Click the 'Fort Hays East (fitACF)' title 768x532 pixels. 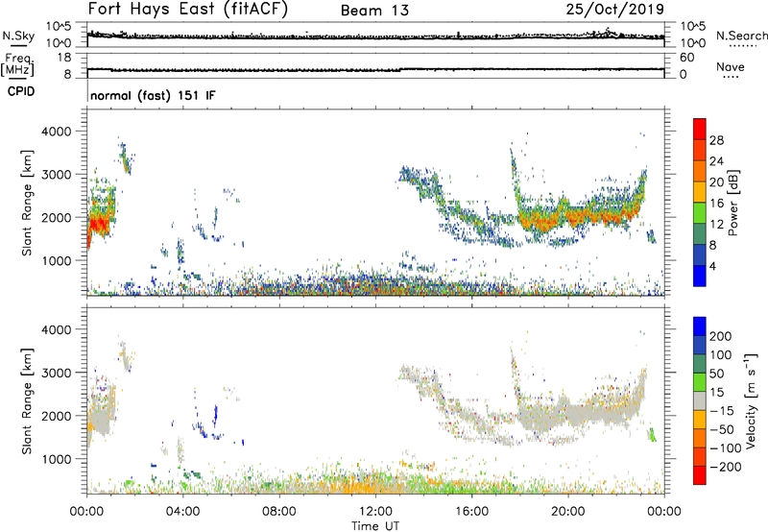click(x=187, y=9)
